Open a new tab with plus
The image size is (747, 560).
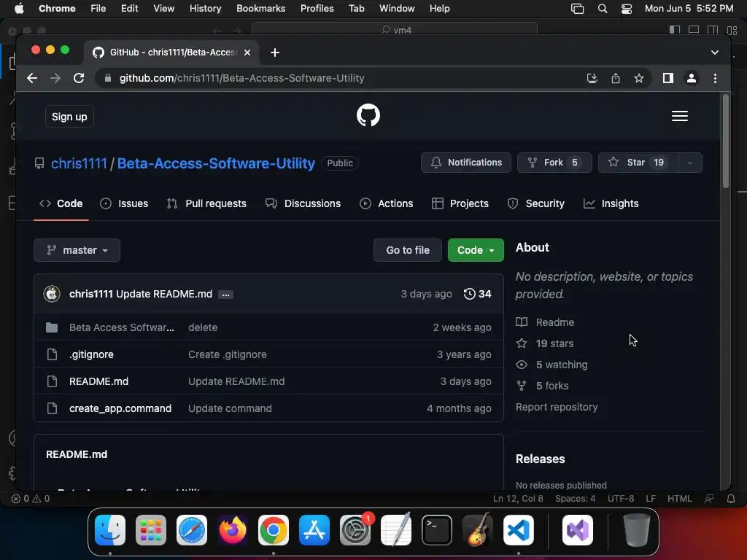[275, 52]
